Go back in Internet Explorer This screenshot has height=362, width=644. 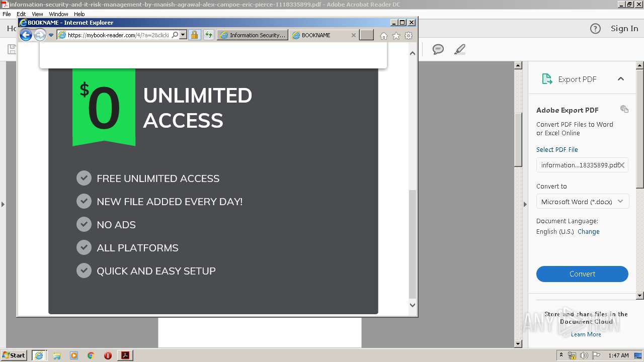(x=26, y=35)
